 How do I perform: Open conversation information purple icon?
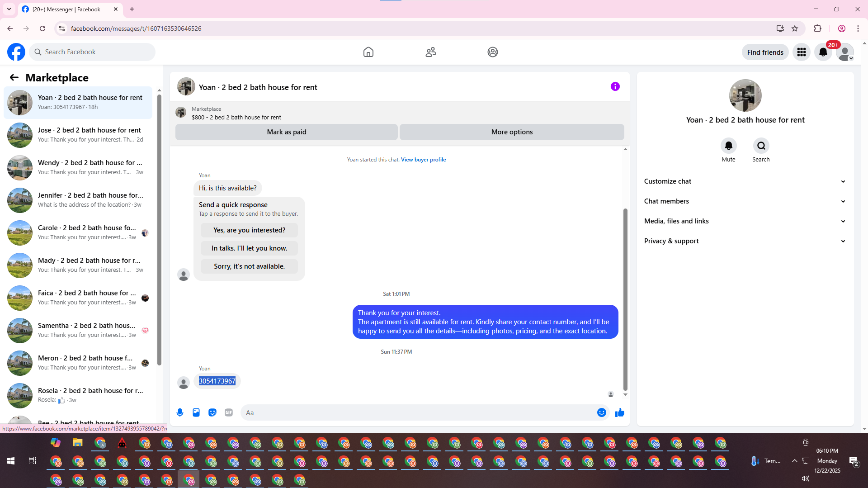coord(615,86)
